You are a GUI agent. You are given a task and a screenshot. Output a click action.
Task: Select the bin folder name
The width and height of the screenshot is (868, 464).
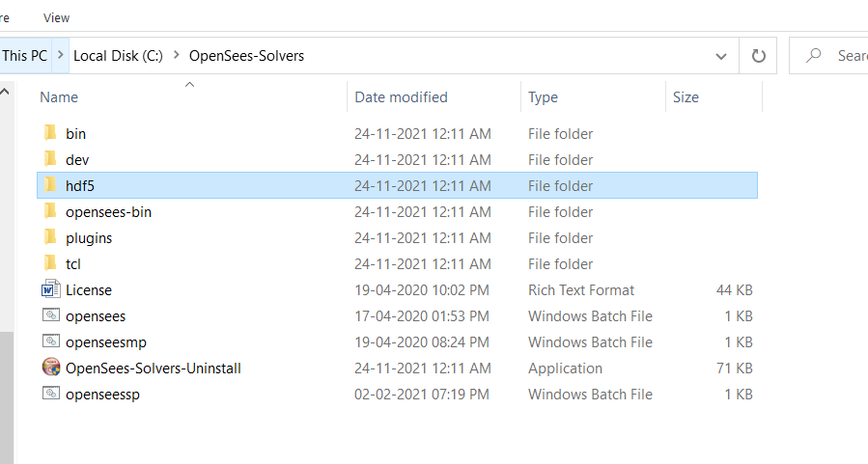76,134
